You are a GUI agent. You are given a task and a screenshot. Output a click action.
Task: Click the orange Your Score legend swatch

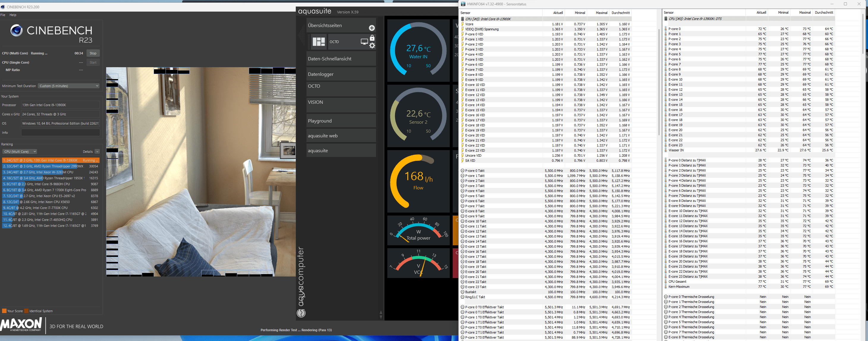tap(4, 311)
